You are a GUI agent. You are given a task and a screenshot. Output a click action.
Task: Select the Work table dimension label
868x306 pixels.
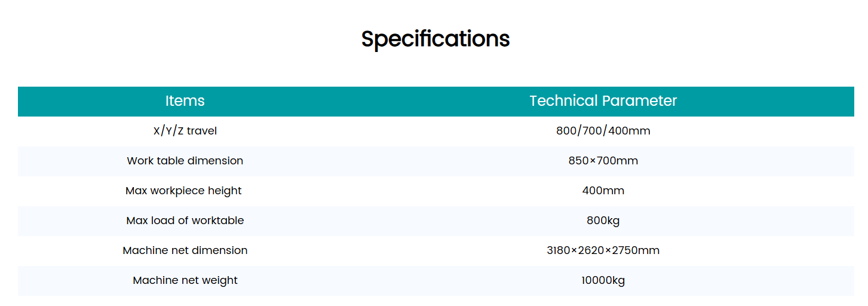pos(185,161)
